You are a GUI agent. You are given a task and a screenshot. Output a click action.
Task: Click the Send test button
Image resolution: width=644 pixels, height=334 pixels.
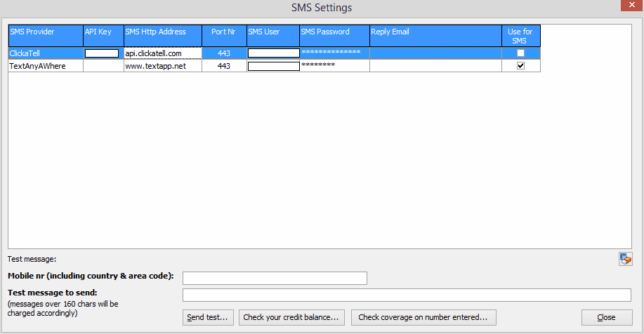click(208, 317)
